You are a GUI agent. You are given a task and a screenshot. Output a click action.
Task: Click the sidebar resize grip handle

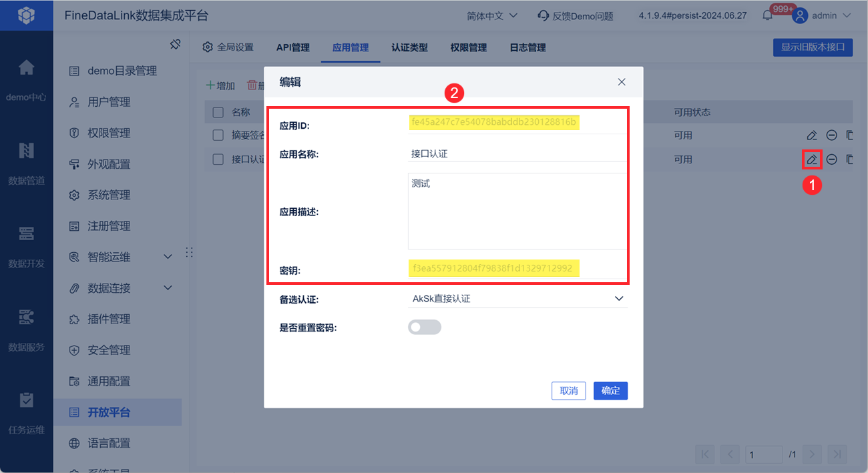click(189, 252)
